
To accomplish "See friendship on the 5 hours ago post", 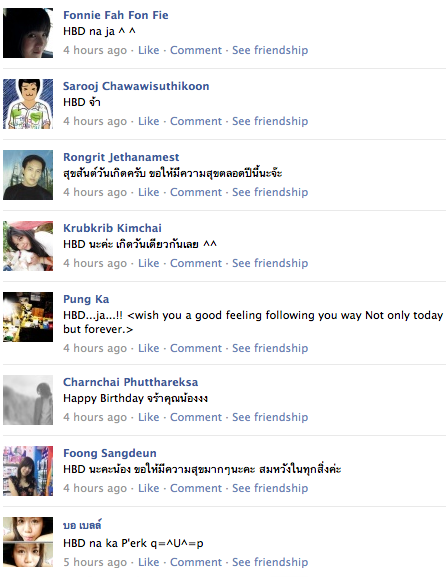I will pyautogui.click(x=270, y=562).
